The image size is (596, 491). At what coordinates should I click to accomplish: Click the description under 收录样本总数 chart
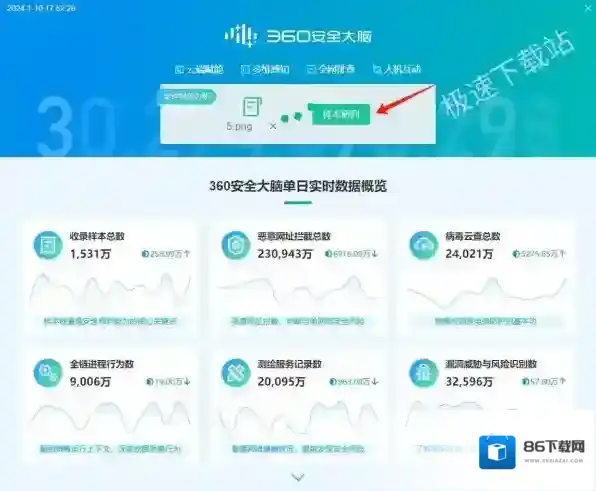click(x=110, y=322)
